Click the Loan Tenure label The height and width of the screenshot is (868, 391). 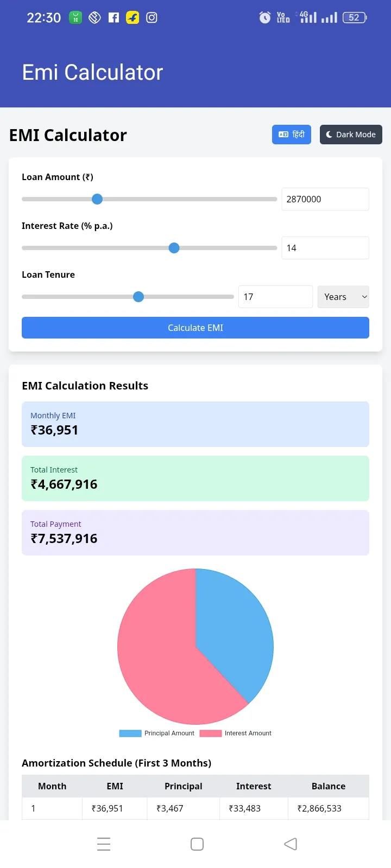point(48,275)
